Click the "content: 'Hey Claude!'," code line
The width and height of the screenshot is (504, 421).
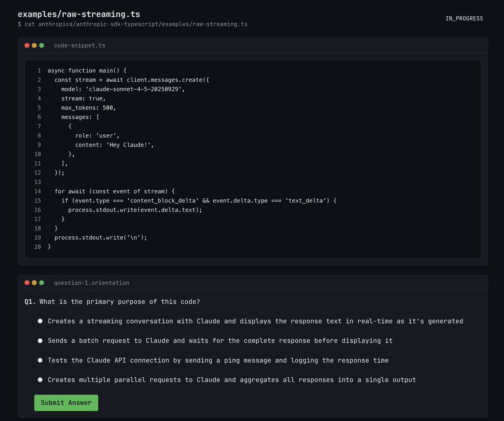[x=115, y=145]
